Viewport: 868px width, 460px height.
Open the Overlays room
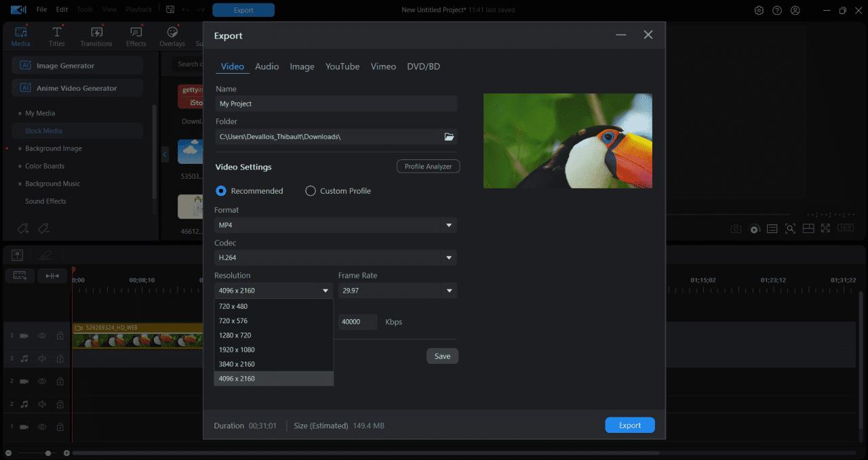[172, 36]
